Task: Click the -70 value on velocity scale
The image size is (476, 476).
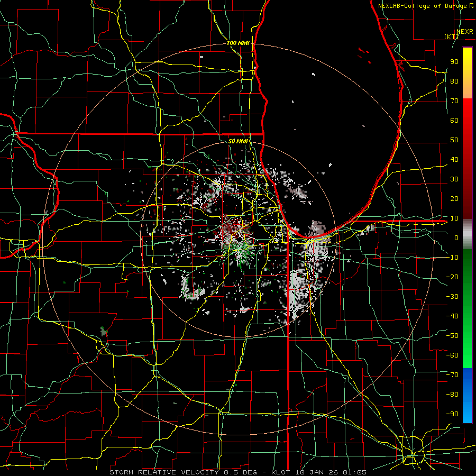Action: click(x=452, y=374)
